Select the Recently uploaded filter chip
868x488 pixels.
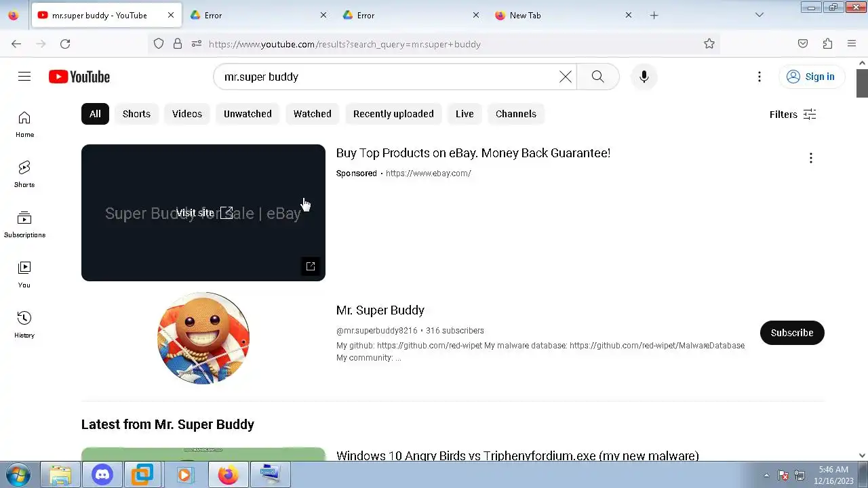pyautogui.click(x=393, y=114)
